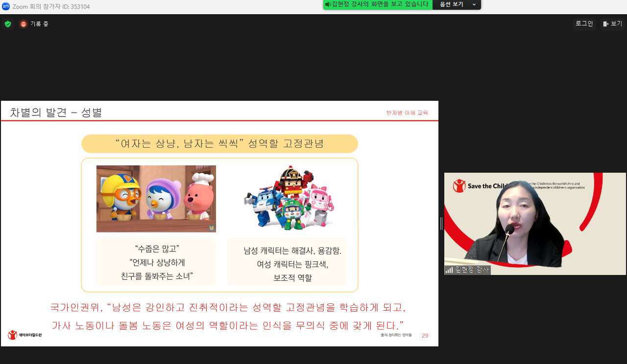
Task: Click the window title Zoom 회의 참가자 ID
Action: [51, 6]
